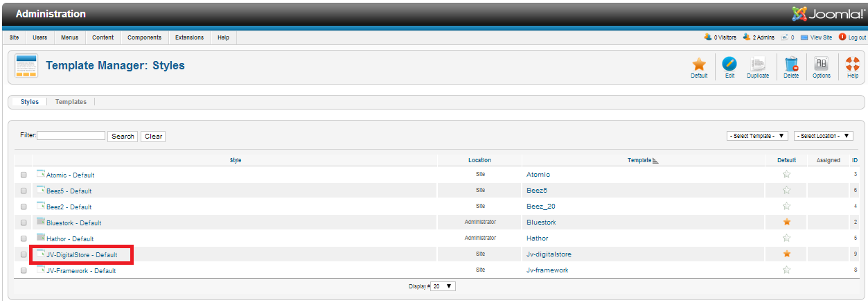Image resolution: width=868 pixels, height=305 pixels.
Task: Tick the checkbox for Hathor - Default
Action: [24, 238]
